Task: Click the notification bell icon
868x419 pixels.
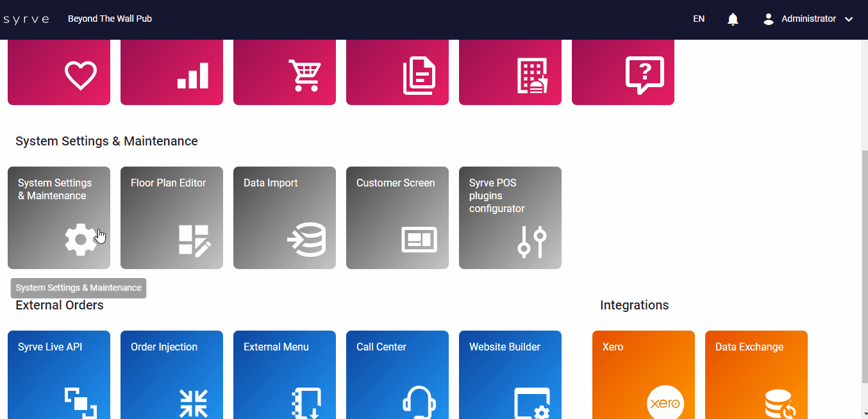Action: coord(733,19)
